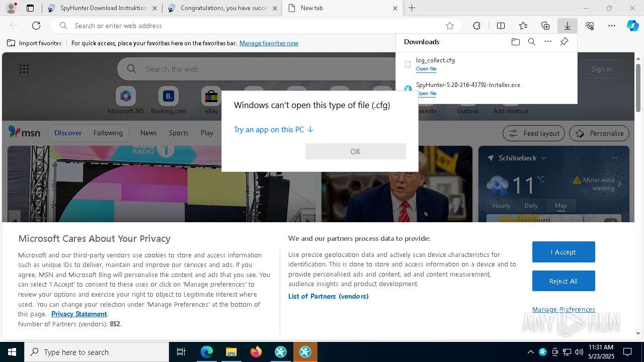This screenshot has width=644, height=362.
Task: Click OK in the .cfg dialog
Action: point(355,151)
